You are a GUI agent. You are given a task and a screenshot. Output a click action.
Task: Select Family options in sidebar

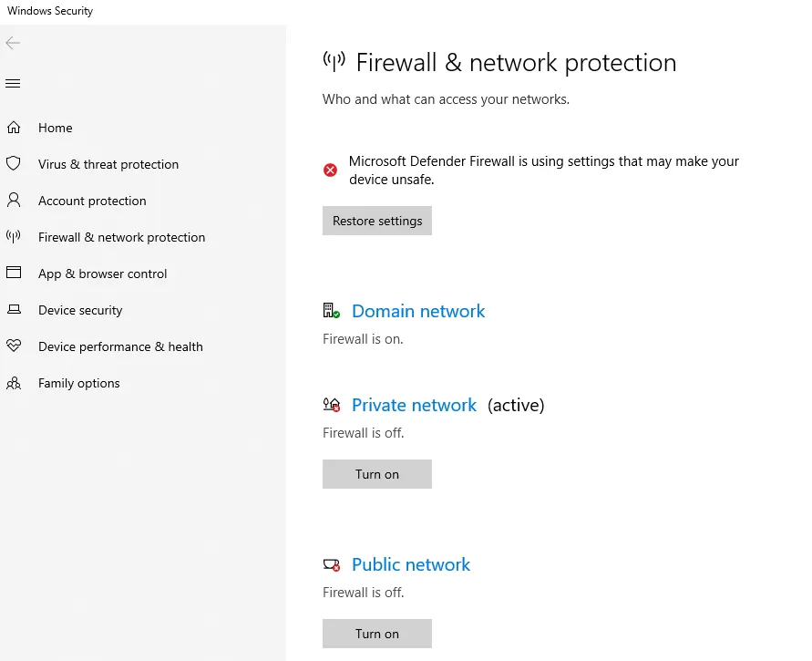(79, 383)
